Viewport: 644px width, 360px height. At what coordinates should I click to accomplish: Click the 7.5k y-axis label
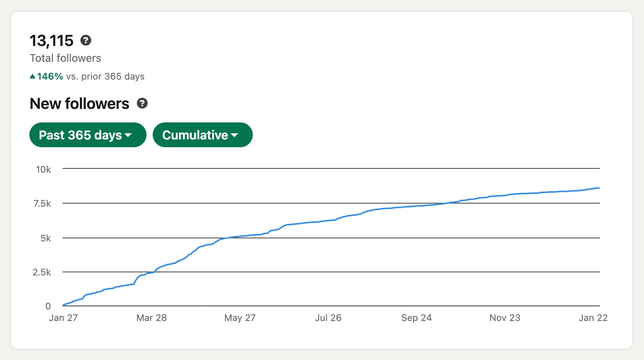(42, 204)
